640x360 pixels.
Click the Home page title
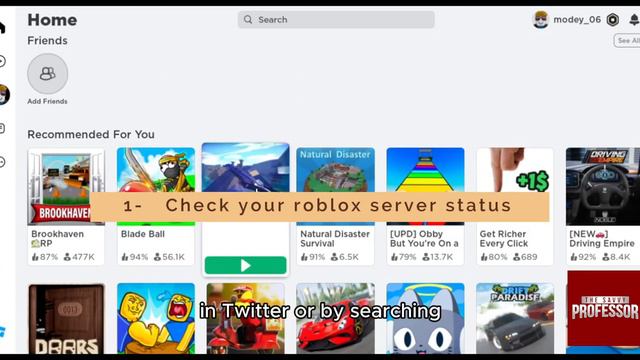tap(52, 20)
